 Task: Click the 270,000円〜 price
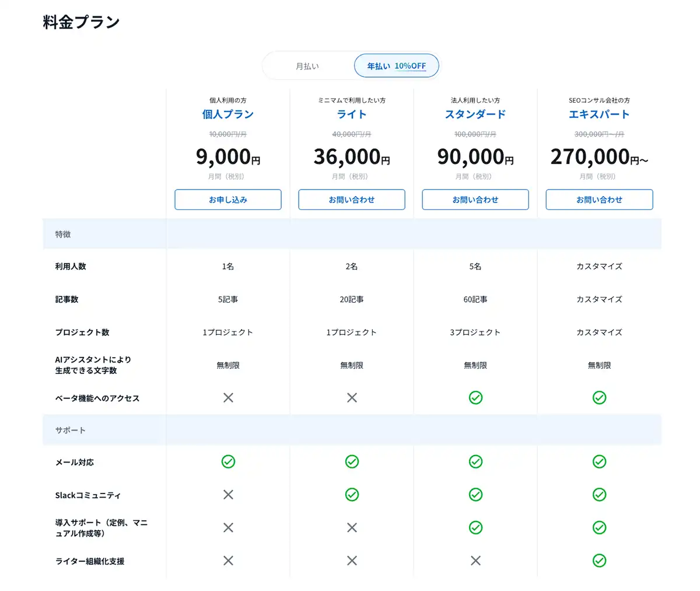(599, 156)
